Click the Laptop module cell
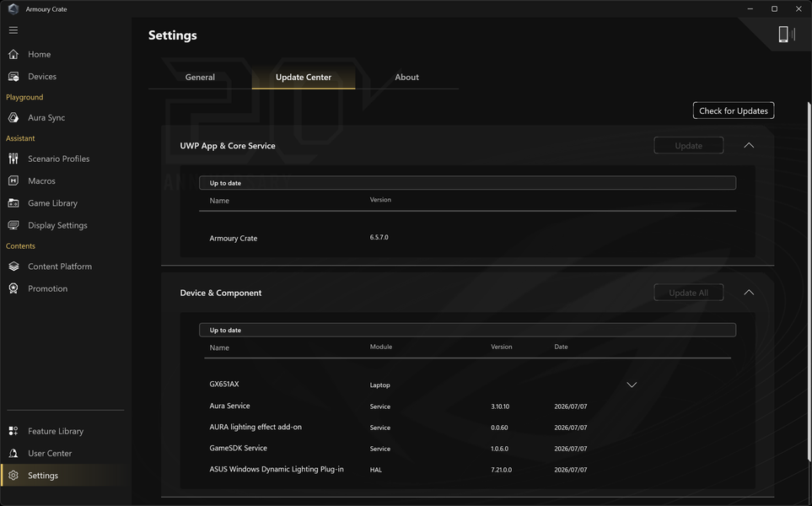The width and height of the screenshot is (812, 506). (380, 385)
